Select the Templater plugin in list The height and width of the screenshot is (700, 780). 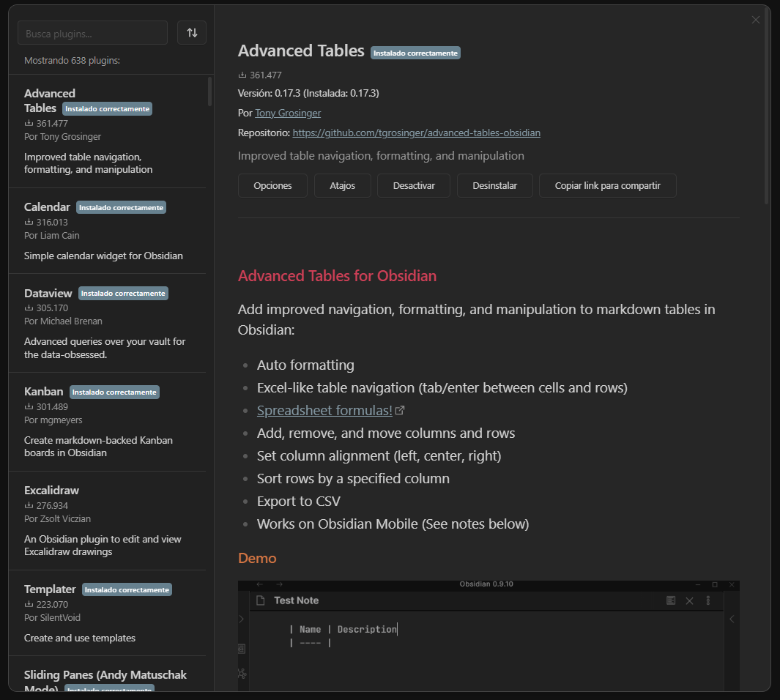pyautogui.click(x=108, y=613)
